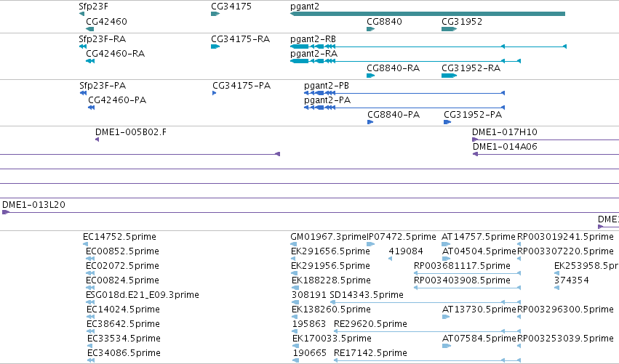
Task: Select the CG42460-RA transcript
Action: point(115,54)
